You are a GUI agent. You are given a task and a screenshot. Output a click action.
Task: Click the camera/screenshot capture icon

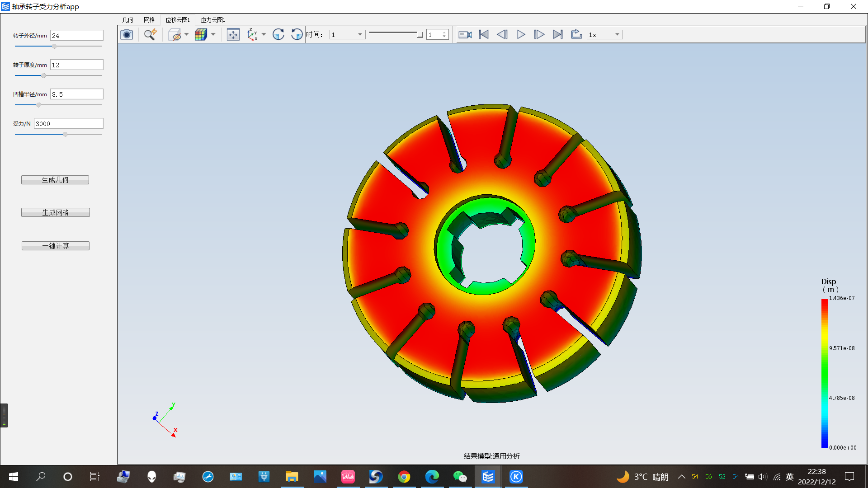(x=127, y=34)
